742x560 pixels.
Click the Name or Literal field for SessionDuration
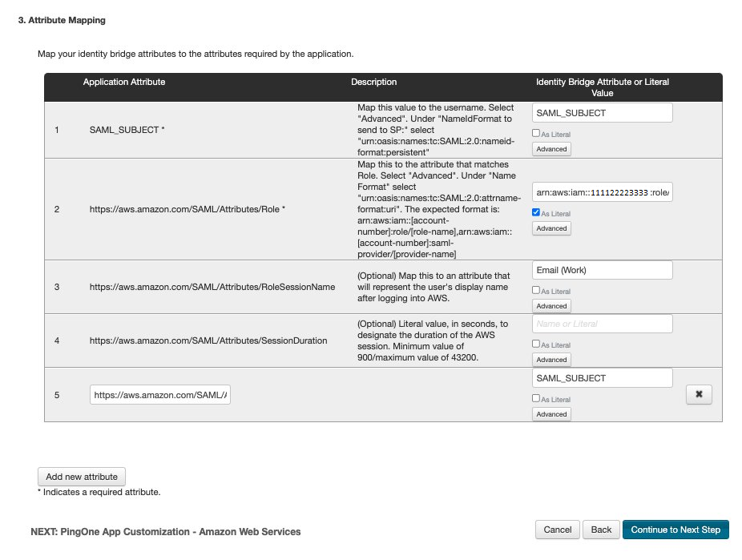pyautogui.click(x=602, y=324)
